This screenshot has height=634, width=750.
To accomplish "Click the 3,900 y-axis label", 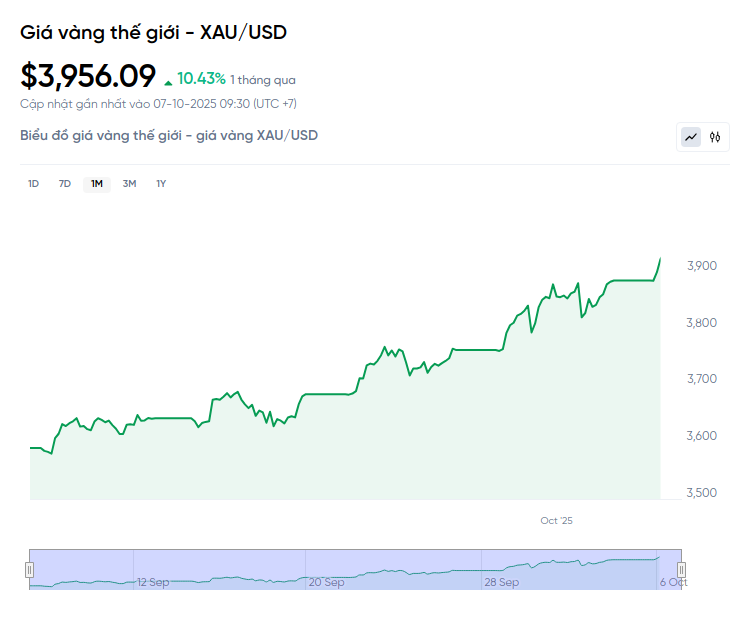I will coord(702,266).
